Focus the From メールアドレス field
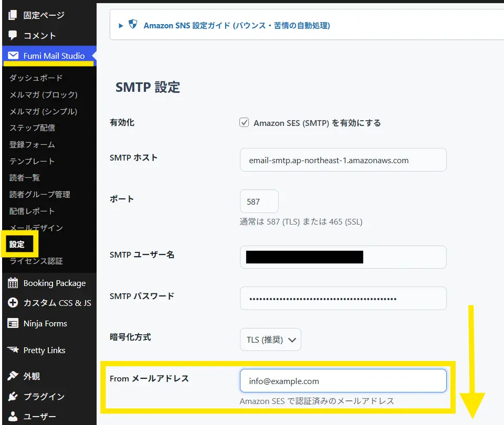Viewport: 504px width, 425px height. point(343,381)
